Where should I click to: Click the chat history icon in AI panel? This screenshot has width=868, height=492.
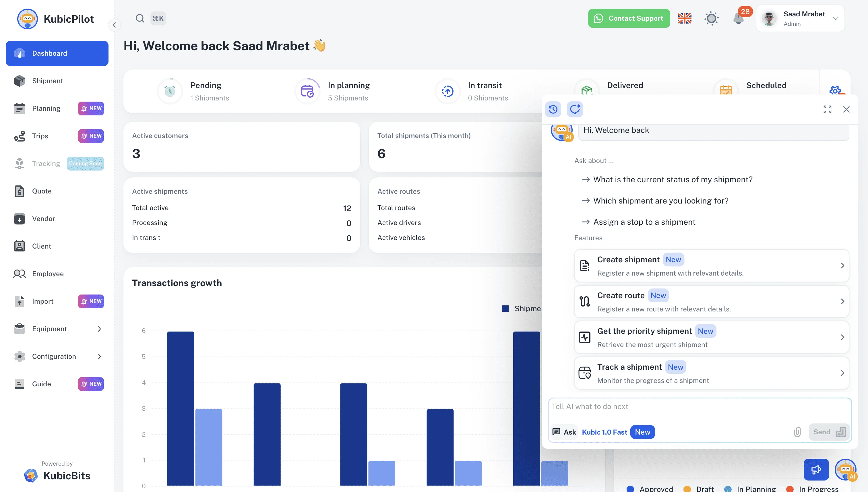(x=553, y=109)
